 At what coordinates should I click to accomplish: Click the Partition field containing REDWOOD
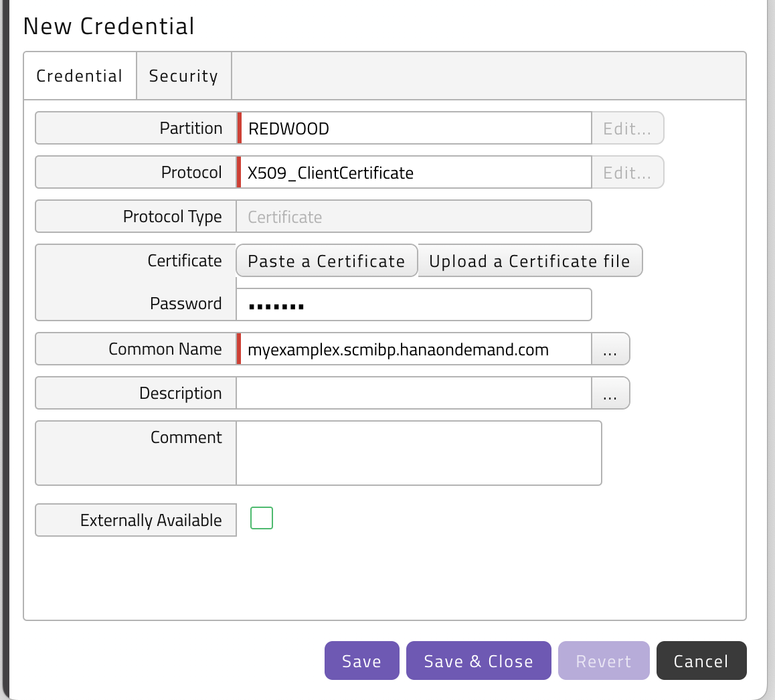(414, 128)
